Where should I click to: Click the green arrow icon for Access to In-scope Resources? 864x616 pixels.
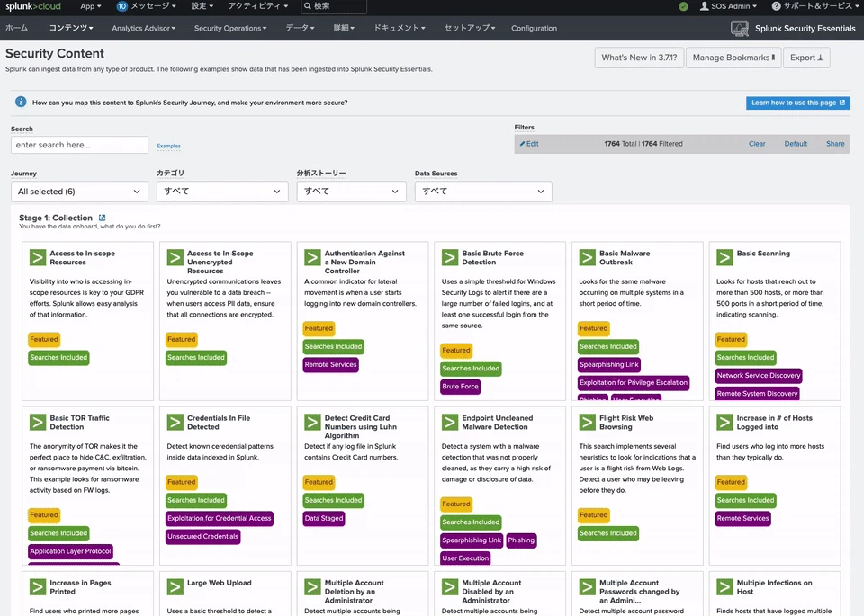tap(38, 257)
